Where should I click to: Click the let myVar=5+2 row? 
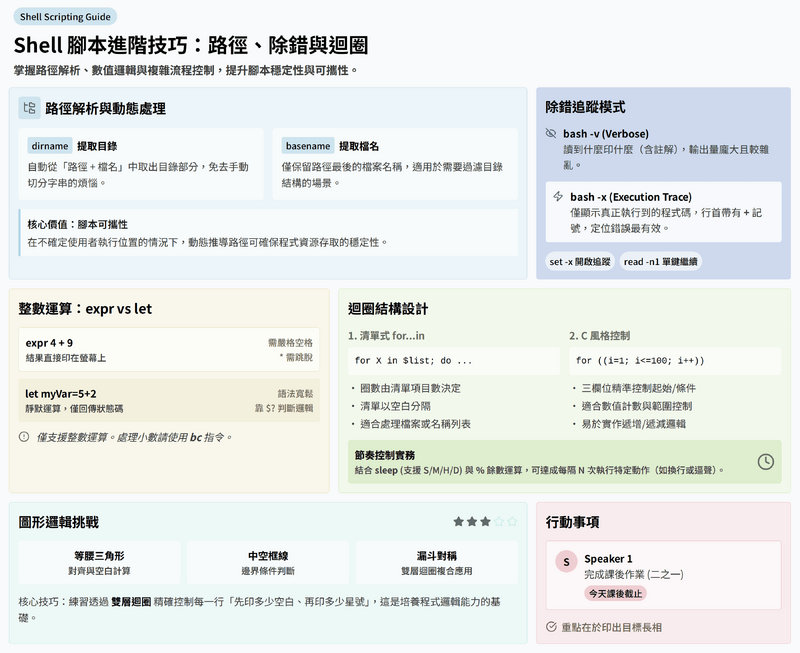[169, 400]
